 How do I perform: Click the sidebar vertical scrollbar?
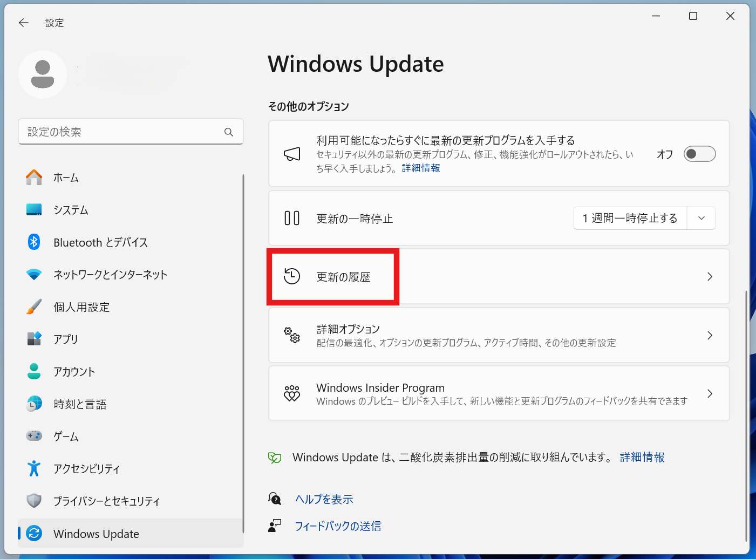243,353
